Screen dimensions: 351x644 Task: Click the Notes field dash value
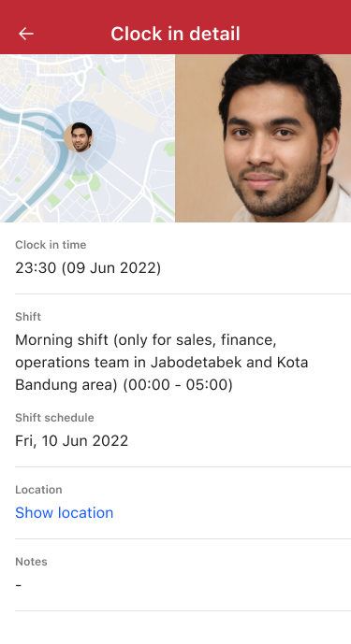coord(19,585)
